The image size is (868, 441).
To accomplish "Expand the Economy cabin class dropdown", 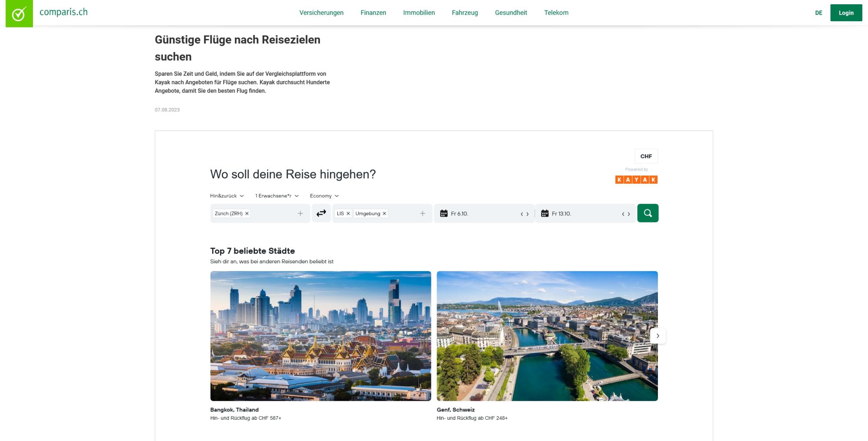I will click(324, 196).
